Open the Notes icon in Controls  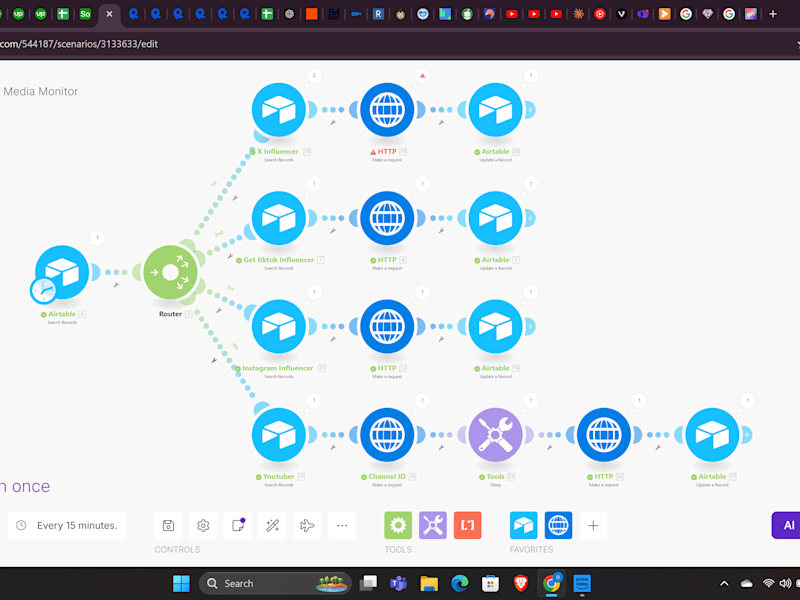(238, 526)
